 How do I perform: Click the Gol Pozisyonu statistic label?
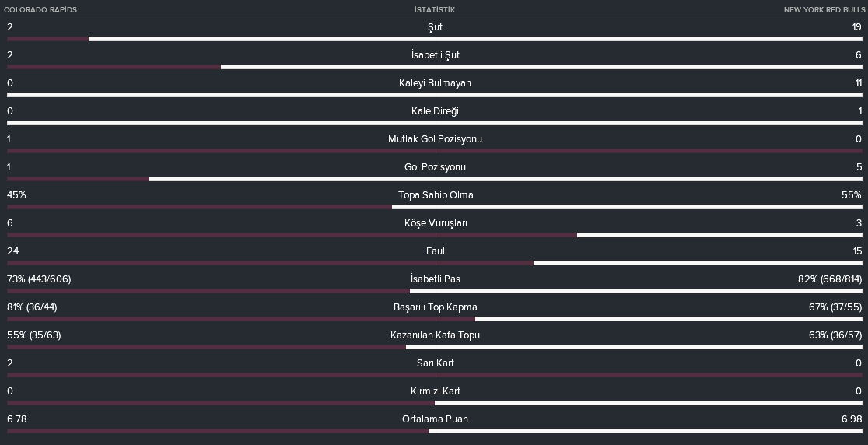click(435, 167)
